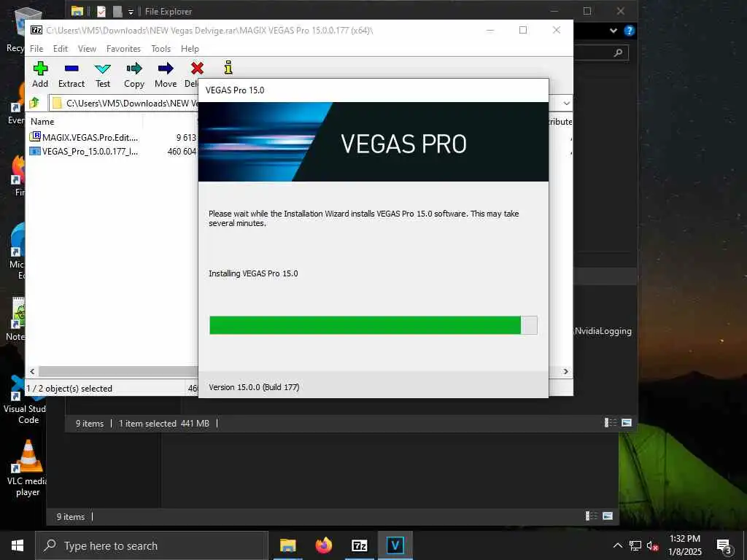Click the 7-Zip window title bar path

click(x=209, y=30)
